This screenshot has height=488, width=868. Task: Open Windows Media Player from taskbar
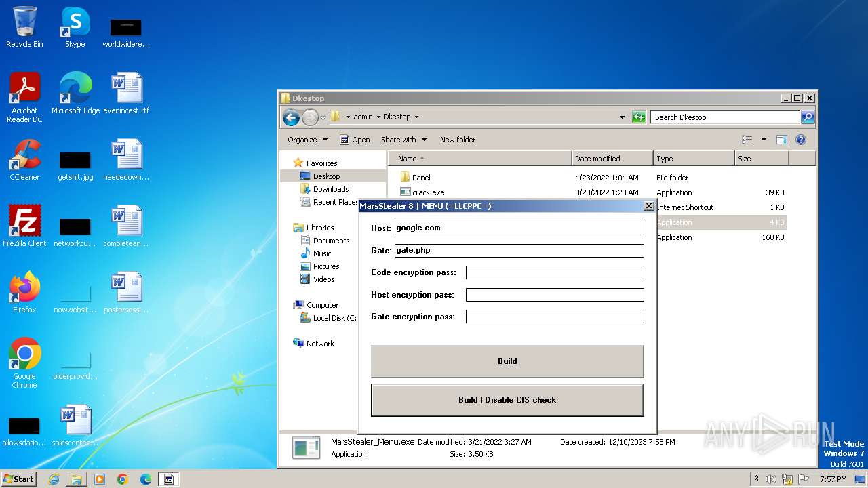tap(100, 479)
